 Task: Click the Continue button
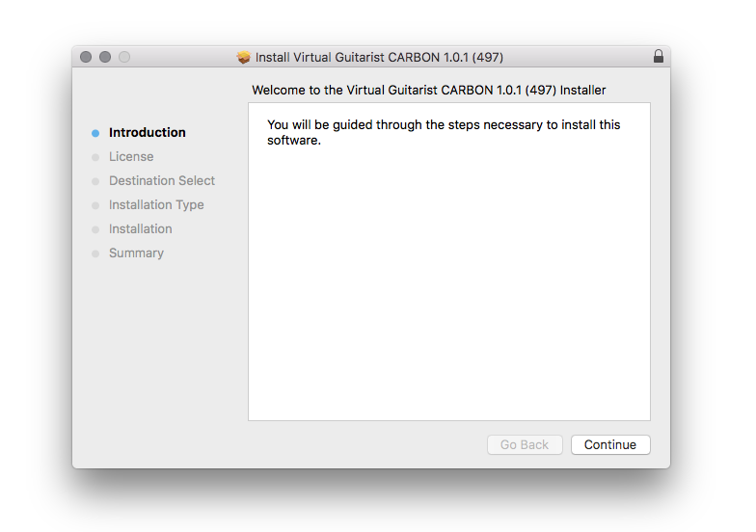[x=610, y=444]
